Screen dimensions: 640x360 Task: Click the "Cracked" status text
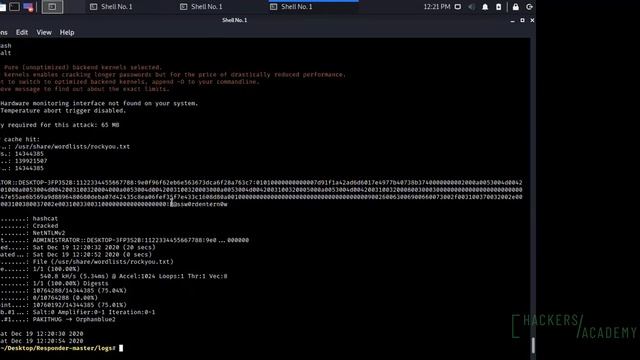pos(45,226)
